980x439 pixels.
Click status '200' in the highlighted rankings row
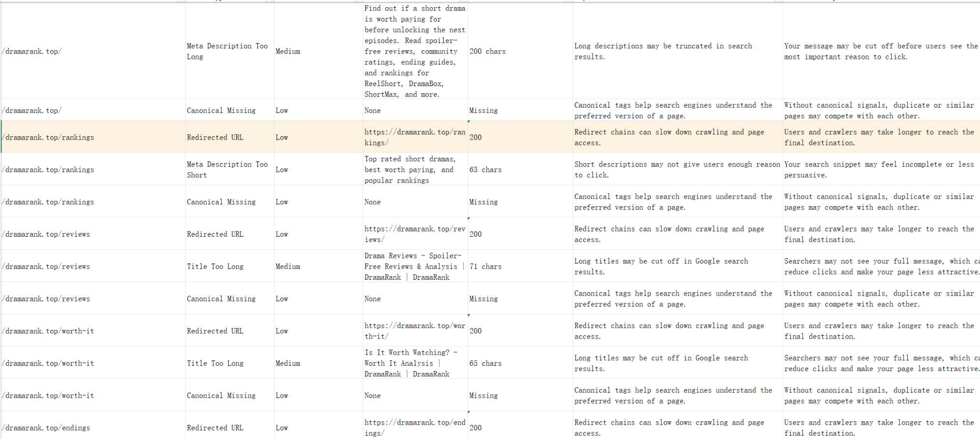tap(475, 137)
